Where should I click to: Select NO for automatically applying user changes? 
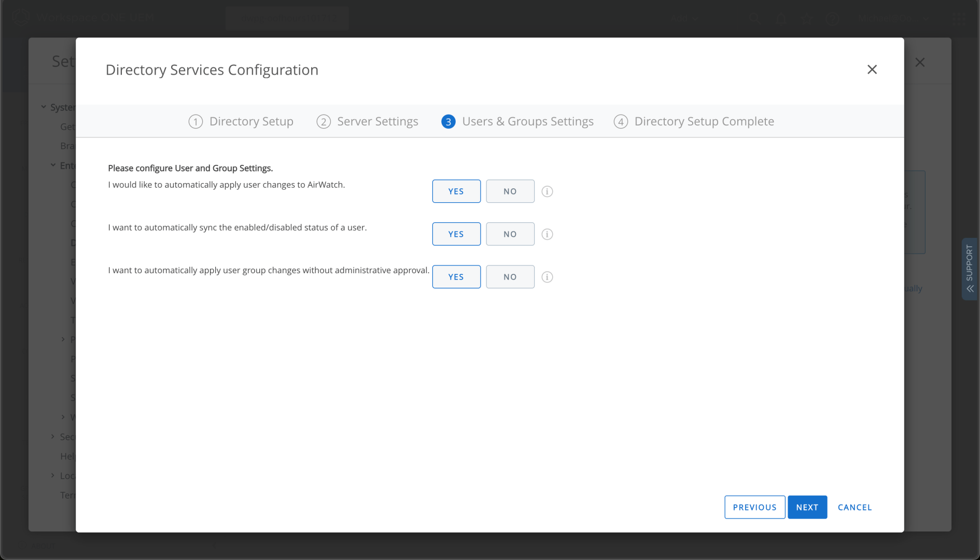tap(510, 191)
